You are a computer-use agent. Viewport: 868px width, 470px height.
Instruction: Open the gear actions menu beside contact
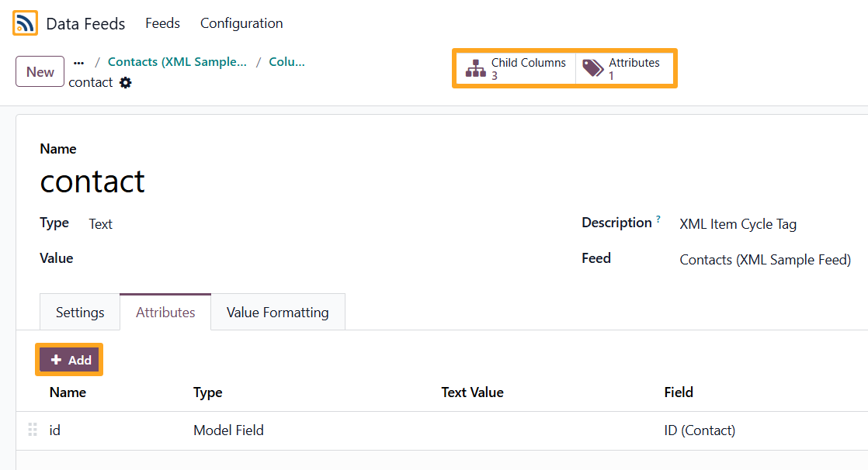[126, 82]
